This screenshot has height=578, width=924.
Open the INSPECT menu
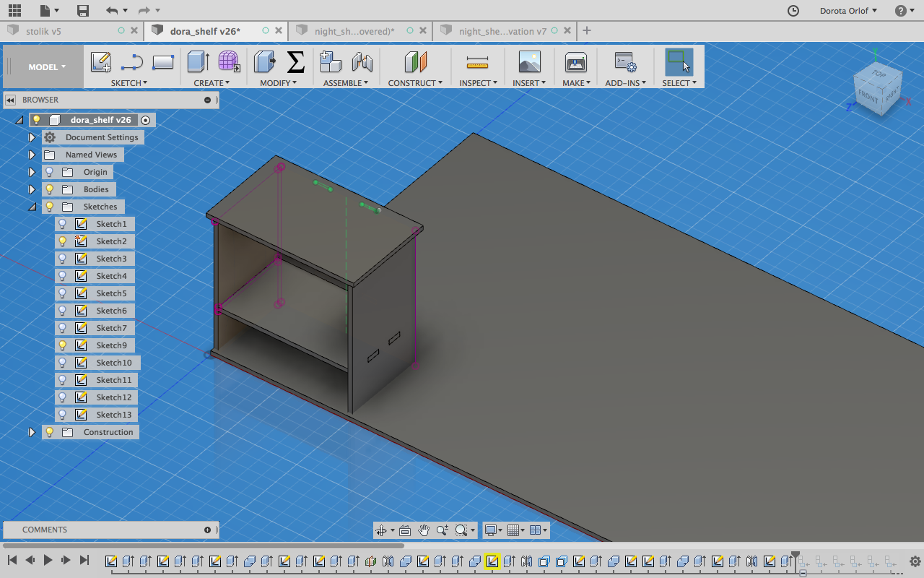tap(479, 83)
